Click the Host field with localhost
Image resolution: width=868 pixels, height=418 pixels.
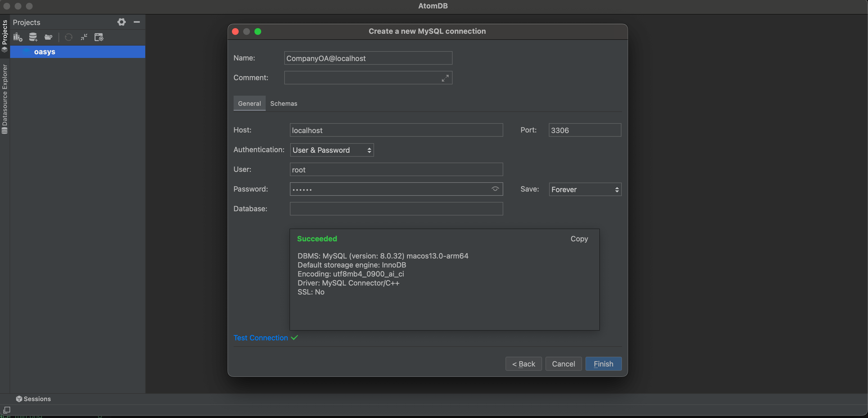pyautogui.click(x=396, y=130)
